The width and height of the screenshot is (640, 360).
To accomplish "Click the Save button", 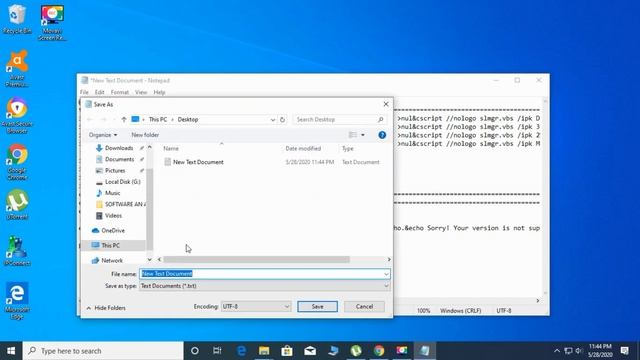I will (x=318, y=307).
